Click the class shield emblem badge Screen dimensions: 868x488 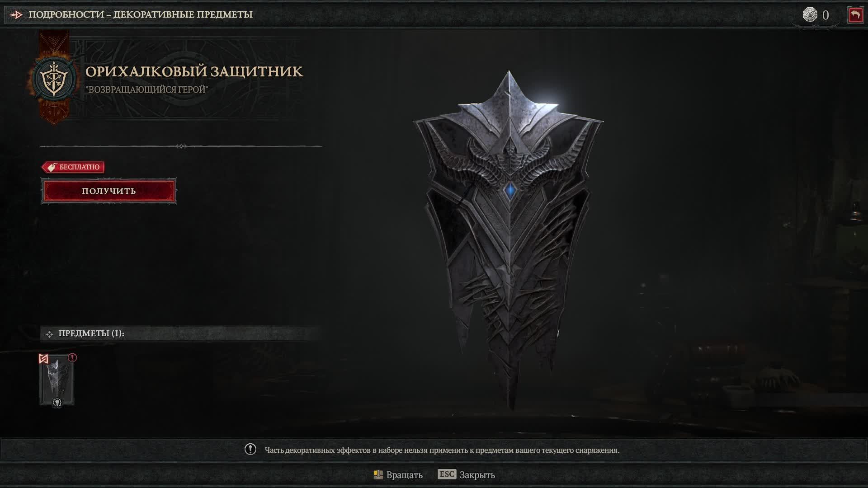(54, 79)
